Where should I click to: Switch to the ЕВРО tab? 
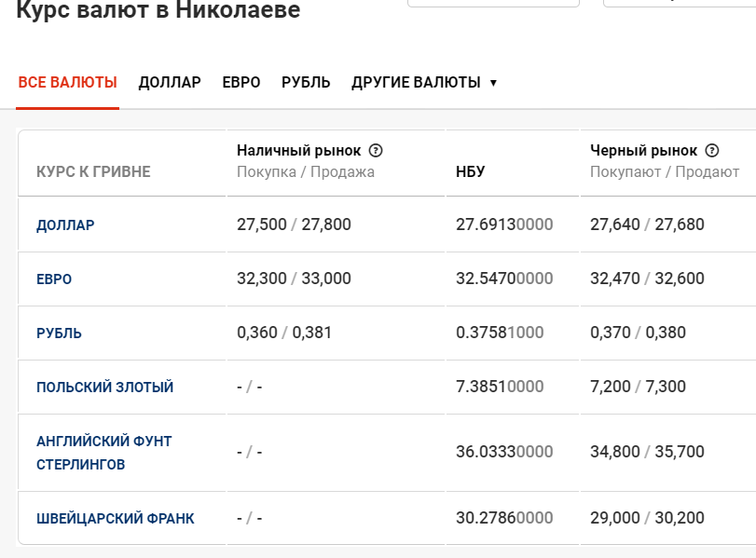point(241,82)
